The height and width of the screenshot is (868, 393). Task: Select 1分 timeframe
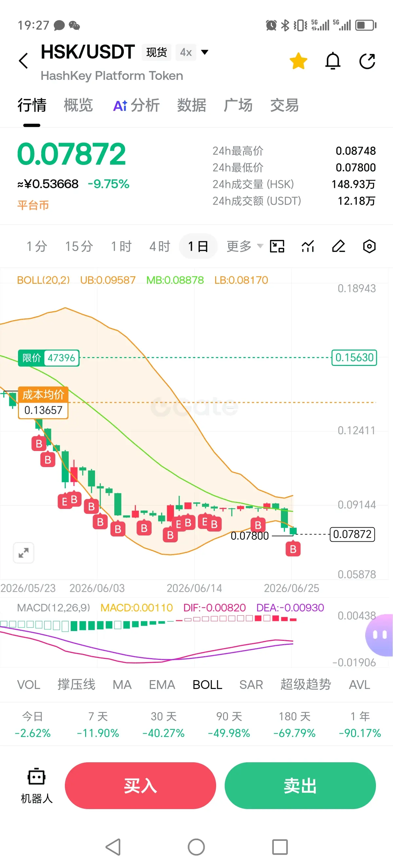[37, 246]
